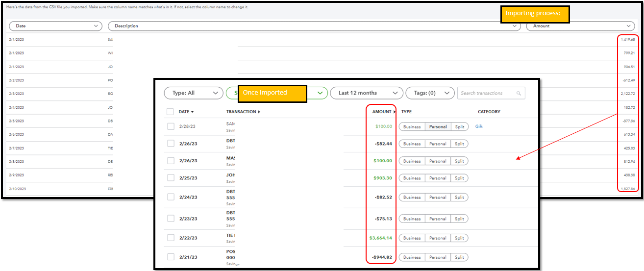
Task: Mark the $3,664.14 transaction as Personal
Action: click(x=438, y=238)
